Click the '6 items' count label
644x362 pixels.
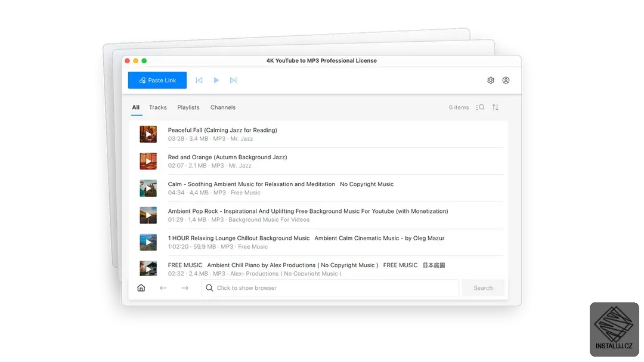(459, 107)
